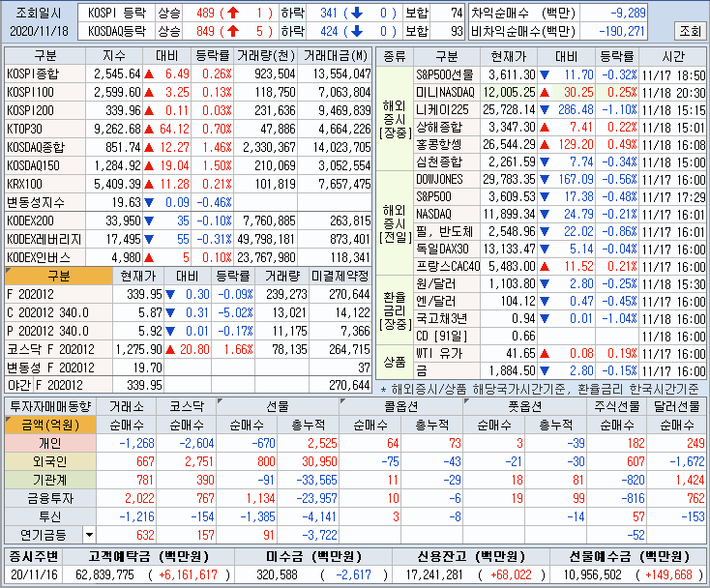Open the dropdown next to 연기금등

coord(89,535)
